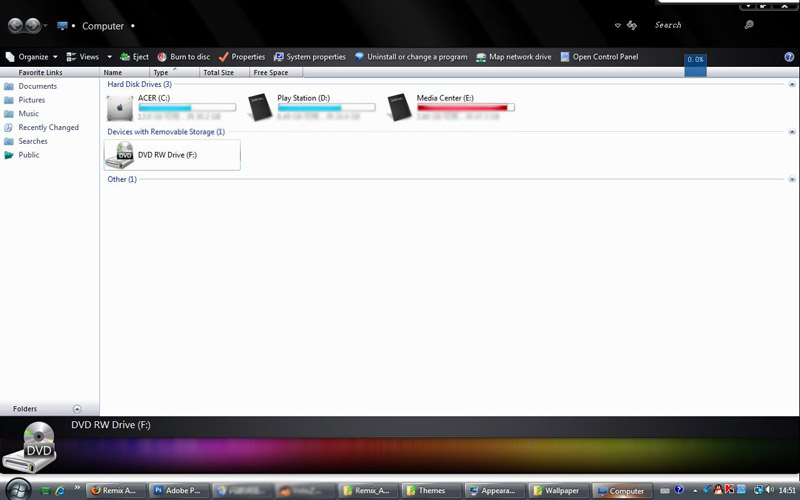
Task: Sort by the Total Size column
Action: pos(218,73)
